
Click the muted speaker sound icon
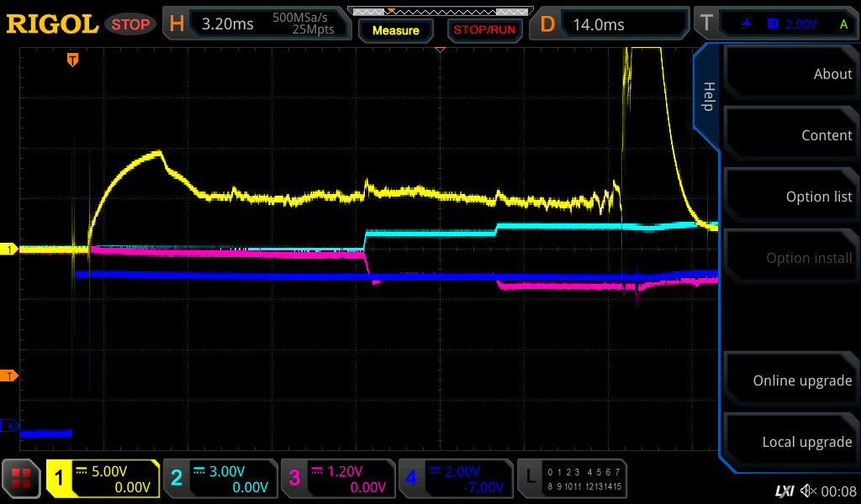pos(808,491)
